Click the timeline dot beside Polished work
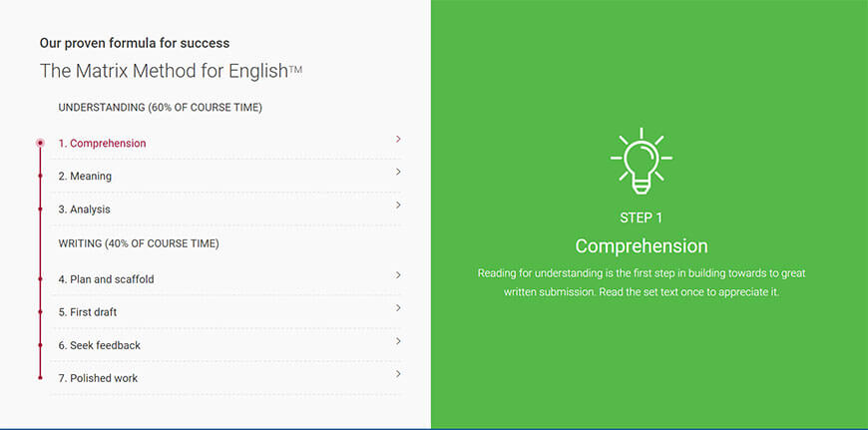 40,378
